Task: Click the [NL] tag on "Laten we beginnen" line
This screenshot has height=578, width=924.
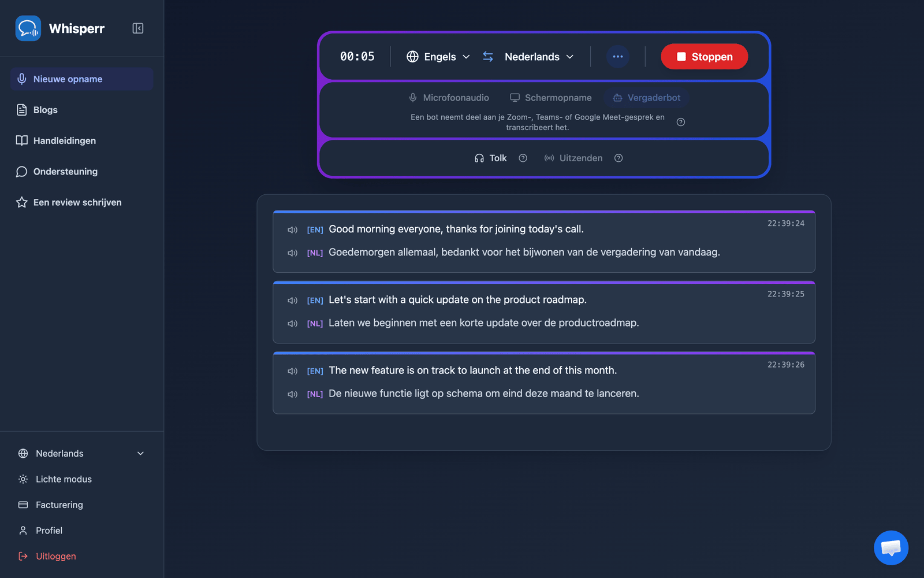Action: [x=315, y=324]
